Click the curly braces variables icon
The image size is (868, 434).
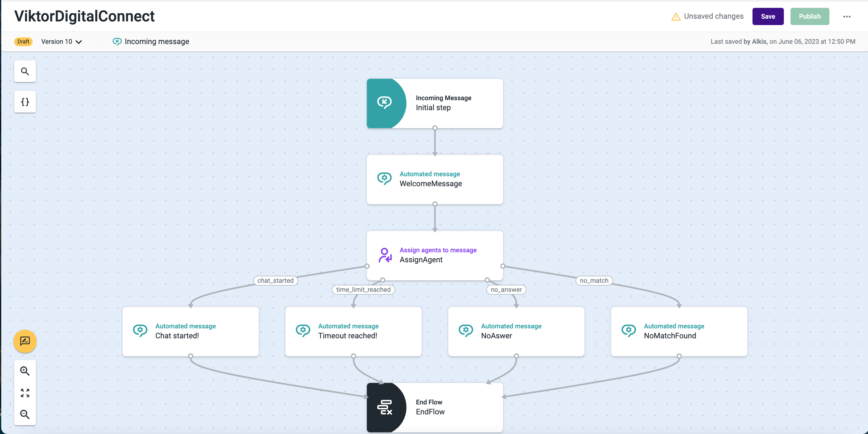pos(25,101)
